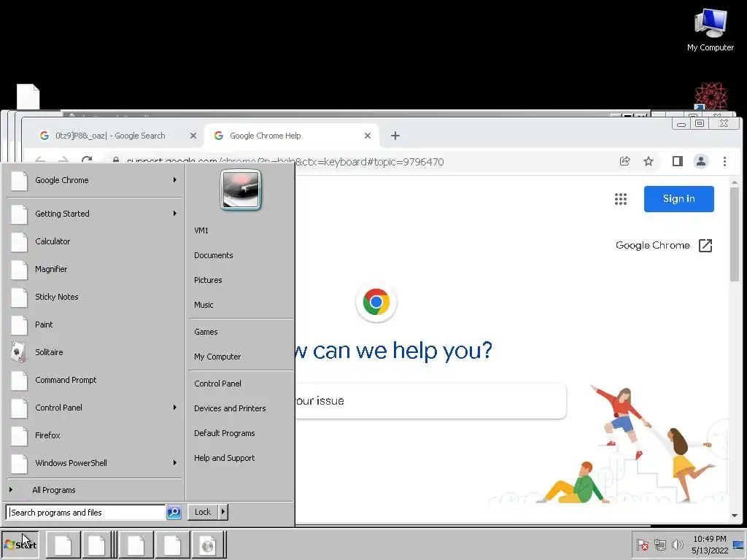Open VM1 user folder in Start menu
Viewport: 747px width, 560px height.
[x=201, y=230]
